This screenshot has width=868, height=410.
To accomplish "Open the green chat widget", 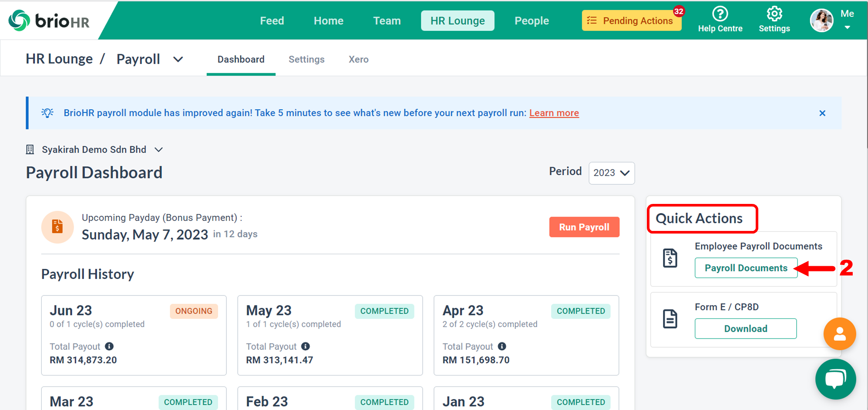I will [x=835, y=379].
